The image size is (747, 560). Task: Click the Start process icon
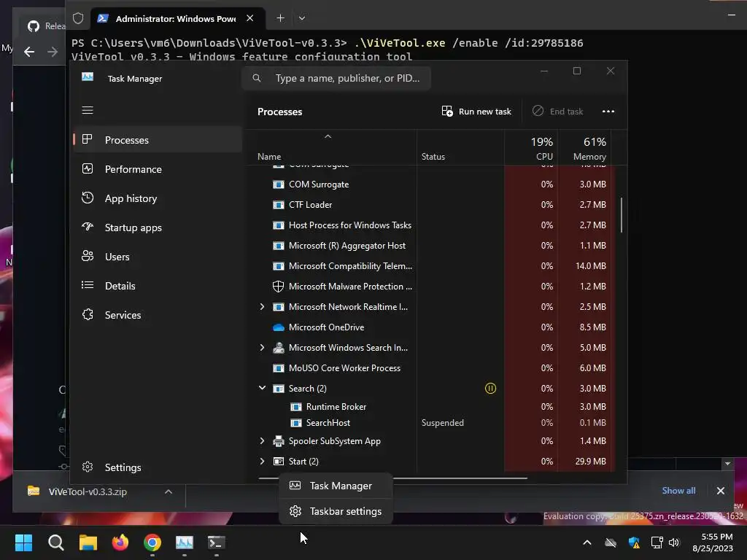(278, 461)
